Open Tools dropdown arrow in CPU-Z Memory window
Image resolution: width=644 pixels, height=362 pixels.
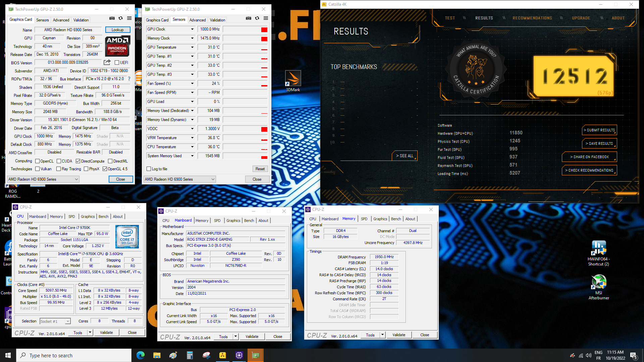(382, 335)
